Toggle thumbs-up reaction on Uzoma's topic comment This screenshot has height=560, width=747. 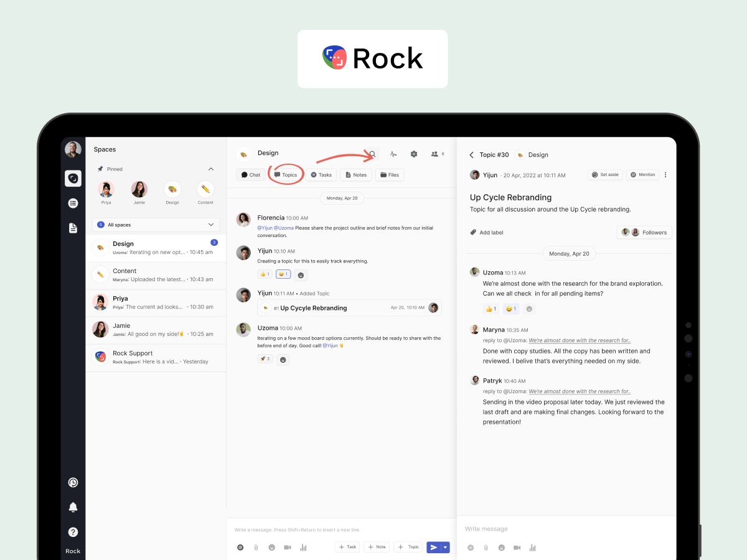coord(491,309)
